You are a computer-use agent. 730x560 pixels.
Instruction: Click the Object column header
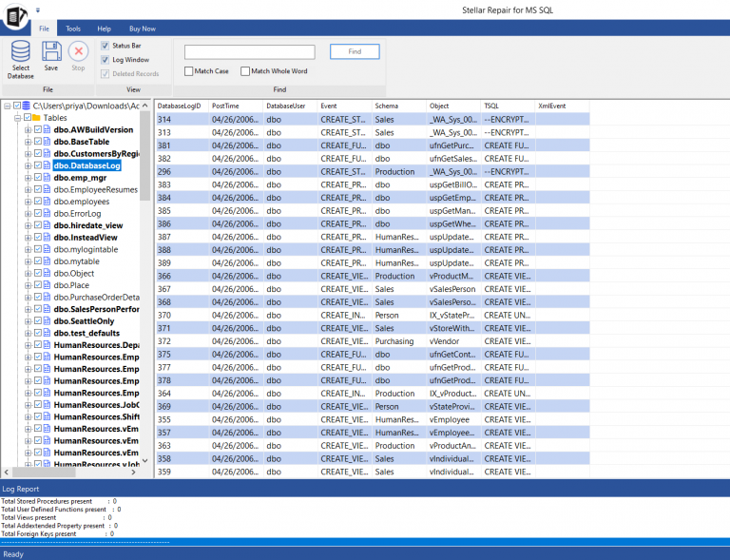[453, 106]
